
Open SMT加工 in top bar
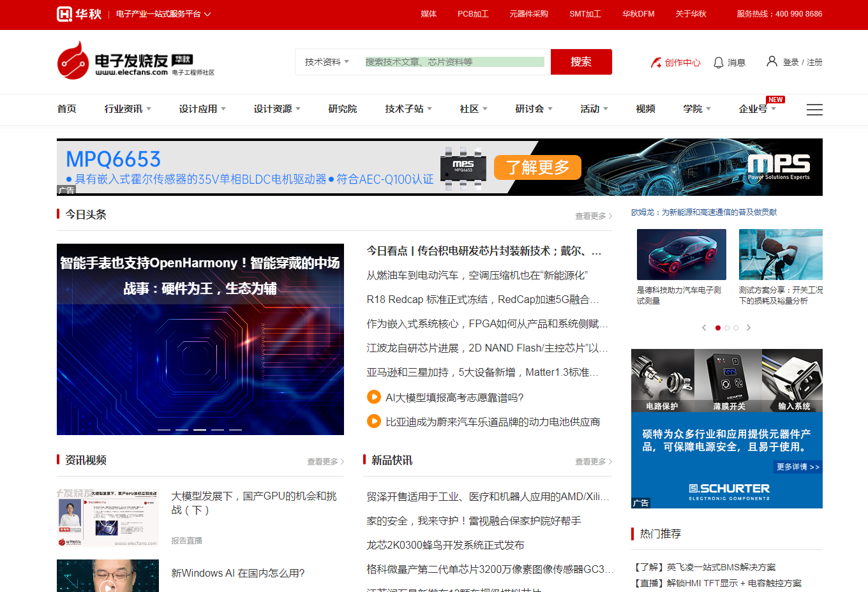click(585, 14)
